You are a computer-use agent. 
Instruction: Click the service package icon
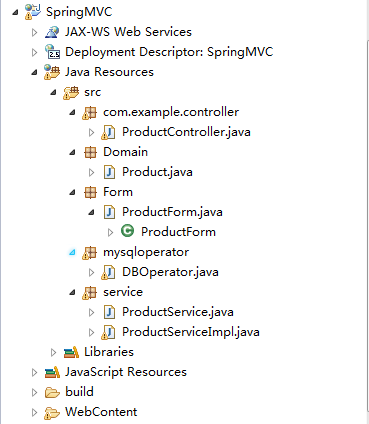[x=90, y=293]
